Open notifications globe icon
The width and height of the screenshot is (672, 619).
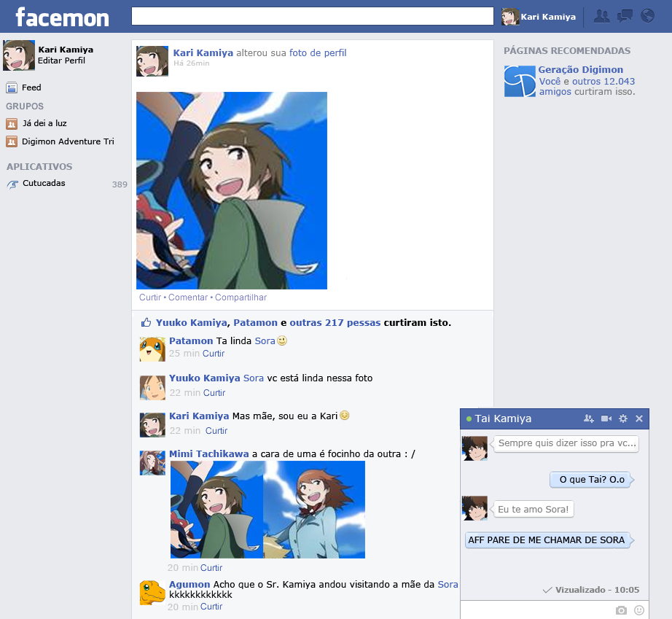(647, 16)
